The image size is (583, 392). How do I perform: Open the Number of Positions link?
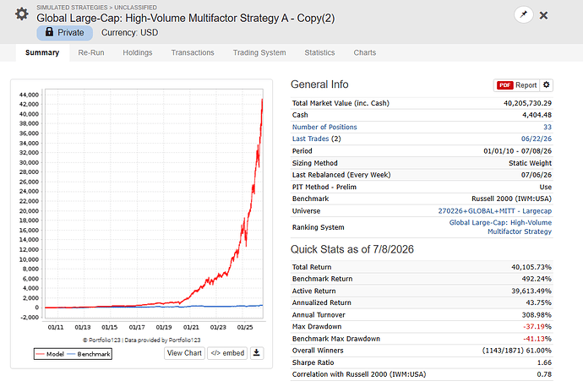(324, 127)
